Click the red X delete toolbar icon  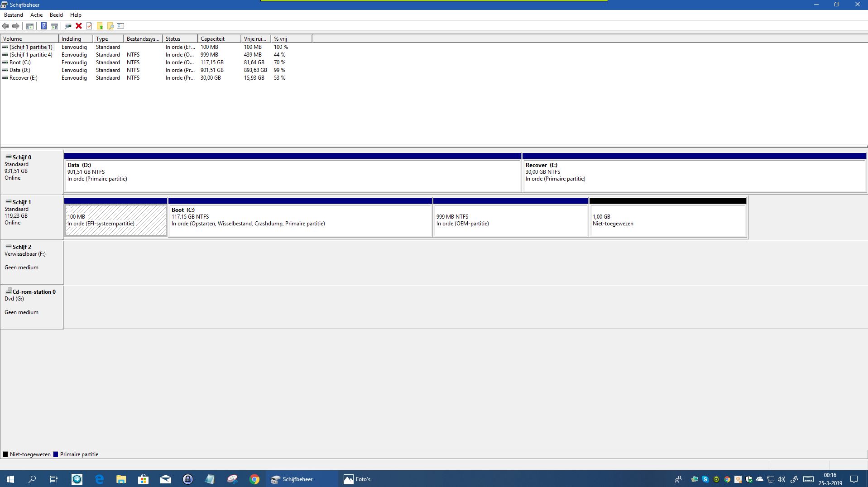[x=79, y=26]
